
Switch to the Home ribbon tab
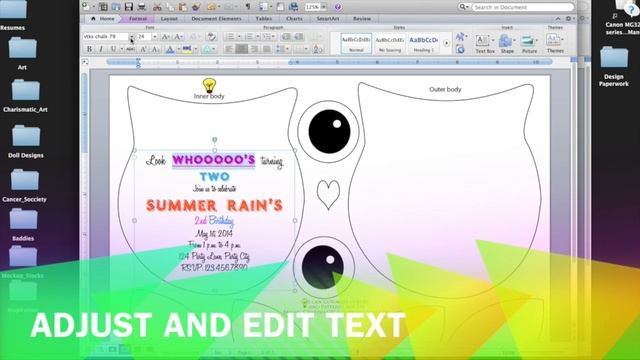103,19
